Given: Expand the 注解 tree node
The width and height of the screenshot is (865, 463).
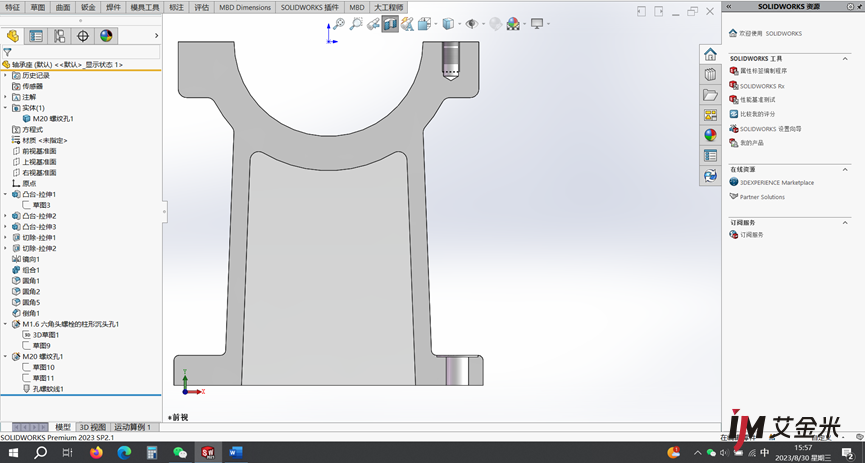Looking at the screenshot, I should coord(6,97).
